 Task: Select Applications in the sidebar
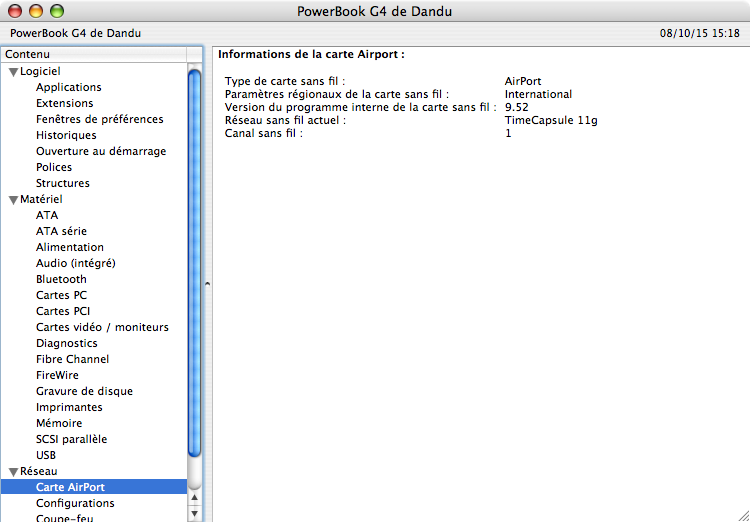click(68, 87)
